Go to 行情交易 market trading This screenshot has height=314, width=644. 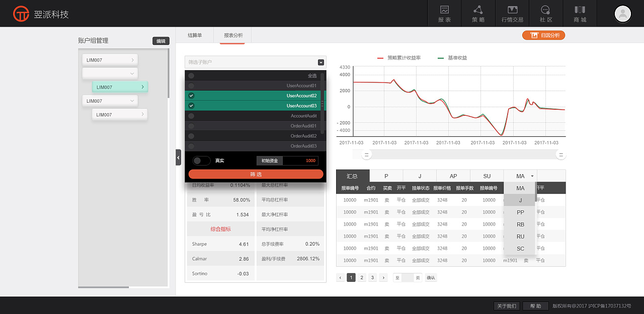coord(512,14)
